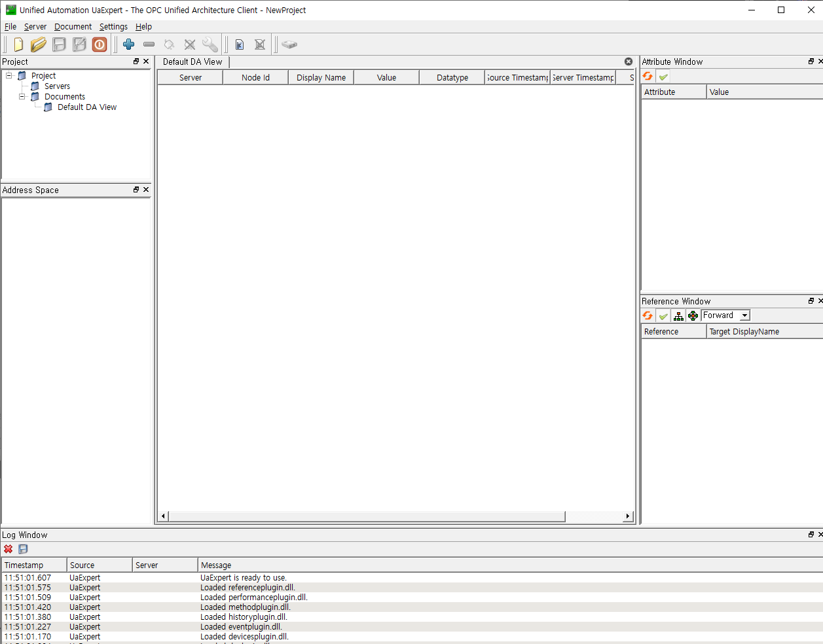Click the Attribute column header

[x=674, y=92]
